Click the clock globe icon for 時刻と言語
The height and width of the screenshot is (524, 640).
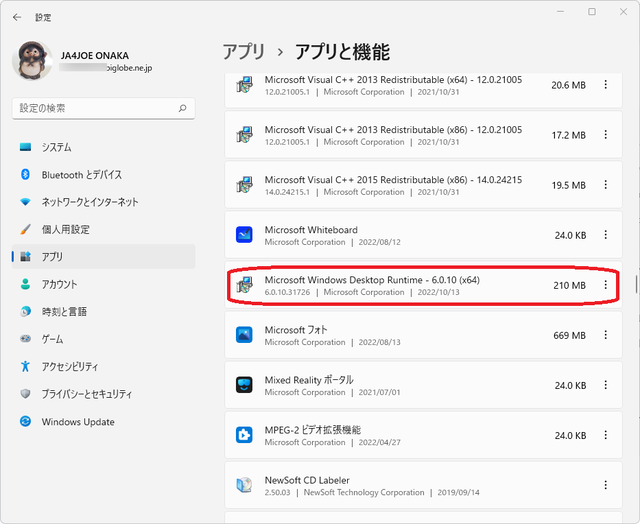tap(25, 311)
